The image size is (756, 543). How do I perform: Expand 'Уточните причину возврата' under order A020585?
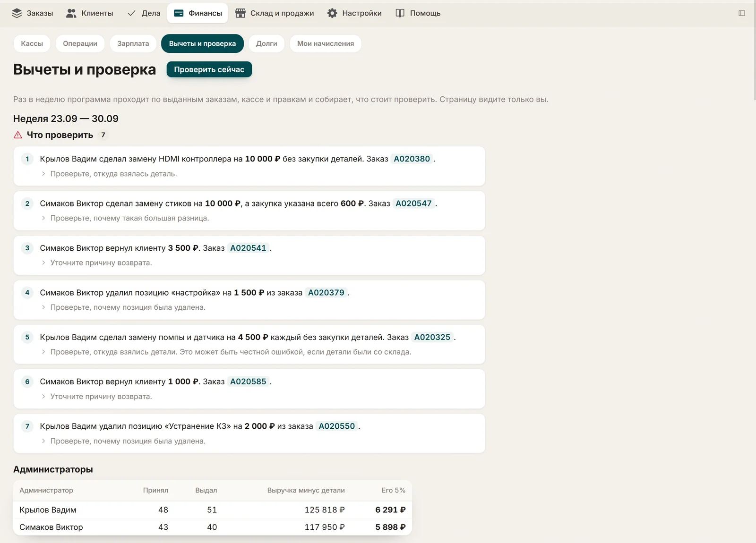(96, 397)
